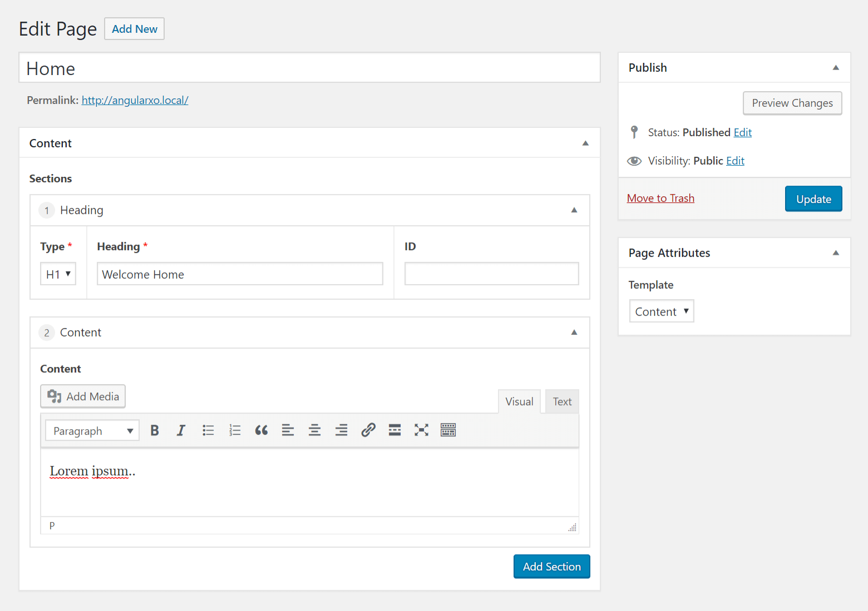The width and height of the screenshot is (868, 611).
Task: Click inside the Home title field
Action: [309, 68]
